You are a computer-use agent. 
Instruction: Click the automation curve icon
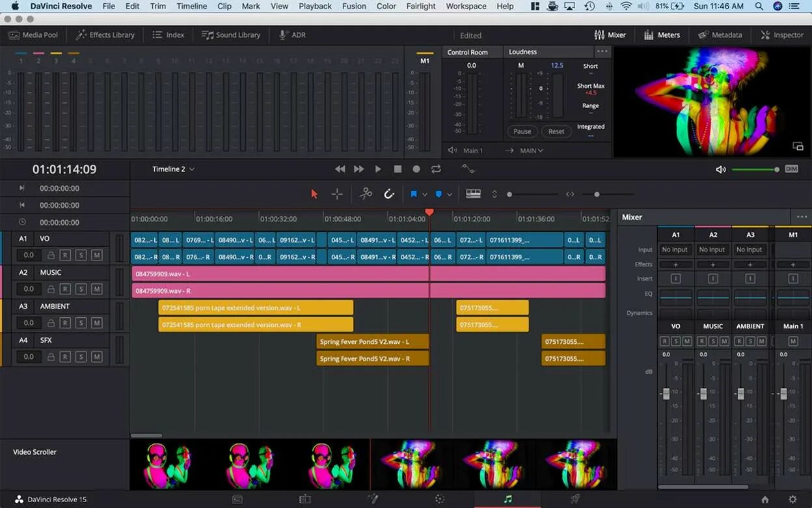[468, 169]
